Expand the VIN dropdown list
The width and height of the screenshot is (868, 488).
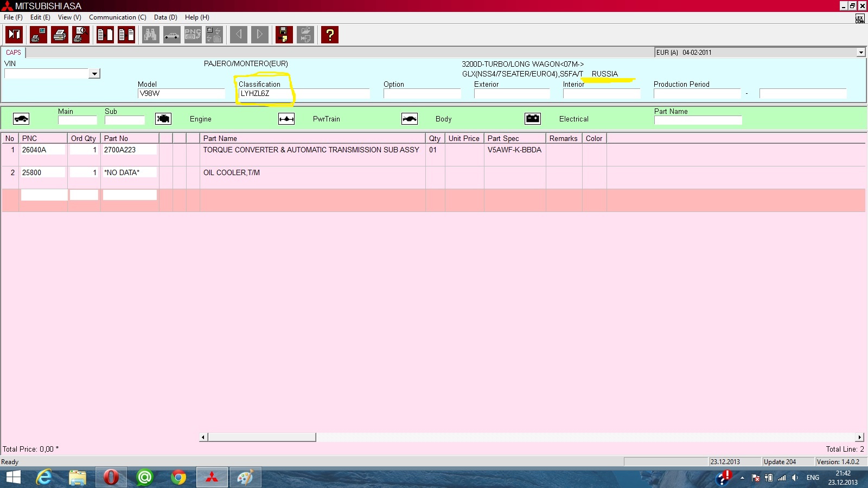[94, 74]
